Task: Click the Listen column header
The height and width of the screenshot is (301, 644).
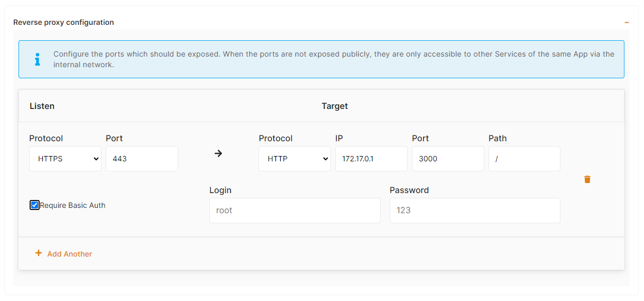Action: coord(42,106)
